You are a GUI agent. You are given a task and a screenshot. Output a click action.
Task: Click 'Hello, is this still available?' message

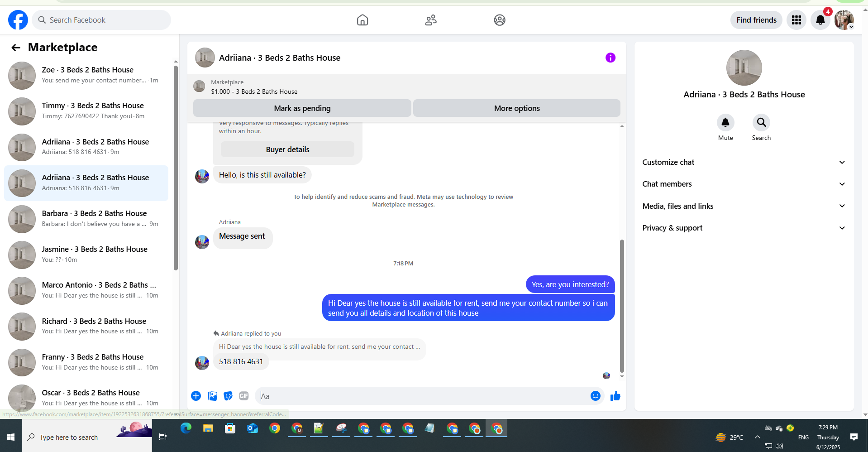point(262,175)
